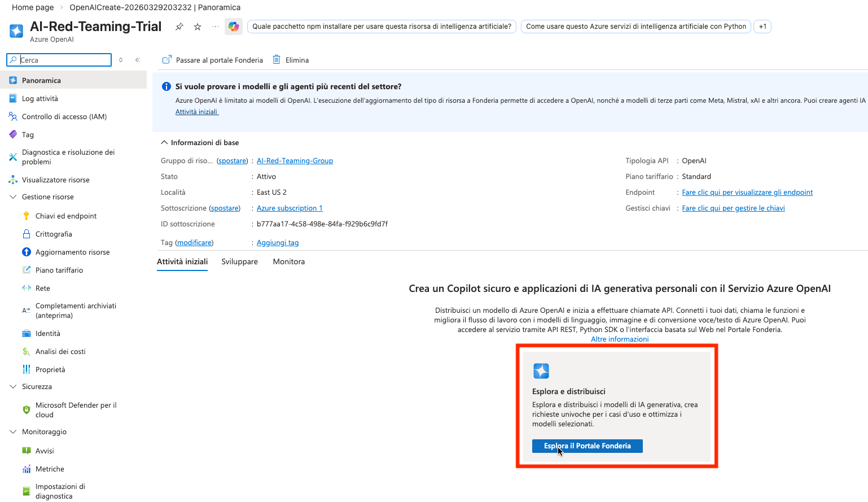Click the Controllo di accesso (IAM) icon
The image size is (868, 502).
13,117
